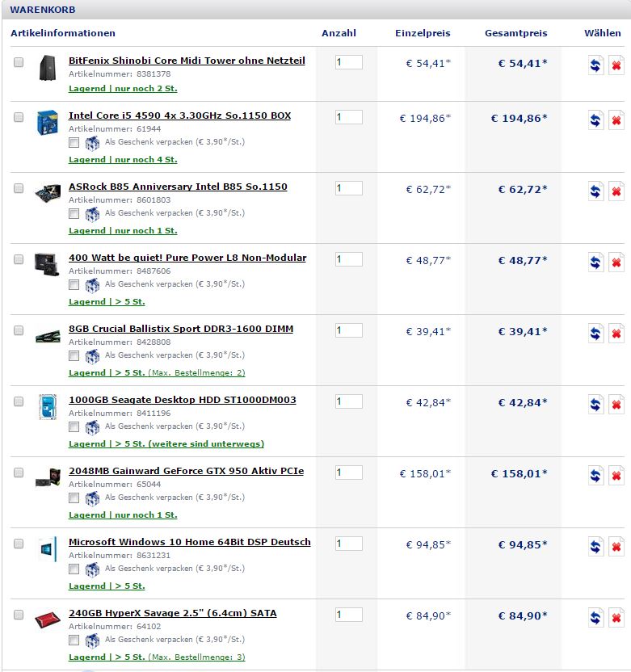Remove the 400 Watt be quiet! power supply
Image resolution: width=631 pixels, height=672 pixels.
coord(616,262)
